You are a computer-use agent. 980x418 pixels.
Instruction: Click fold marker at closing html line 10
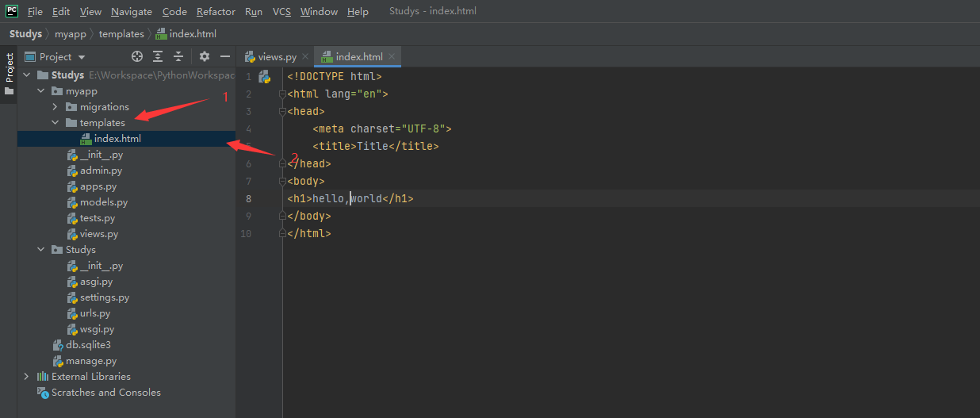tap(282, 234)
